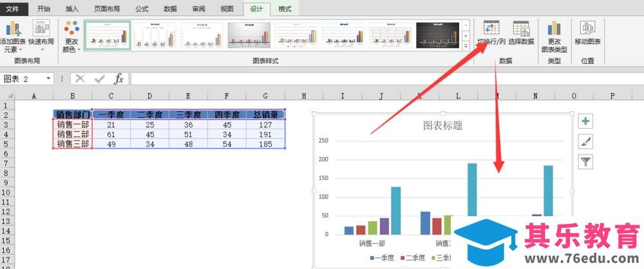Click the funnel chart filters button
Image resolution: width=644 pixels, height=269 pixels.
585,162
